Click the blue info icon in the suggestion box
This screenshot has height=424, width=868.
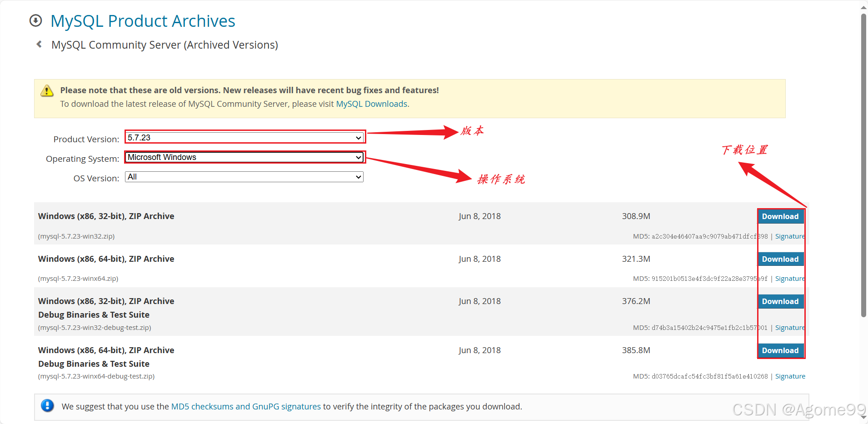point(48,406)
